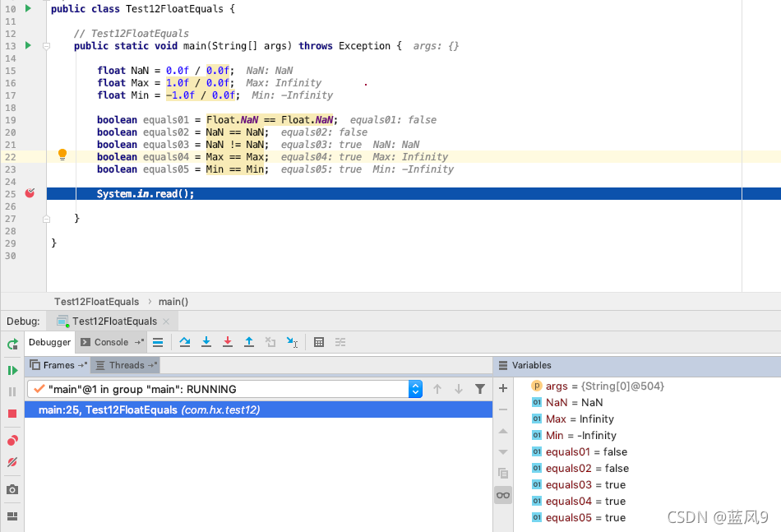
Task: Click the restore layout icon
Action: tap(12, 516)
